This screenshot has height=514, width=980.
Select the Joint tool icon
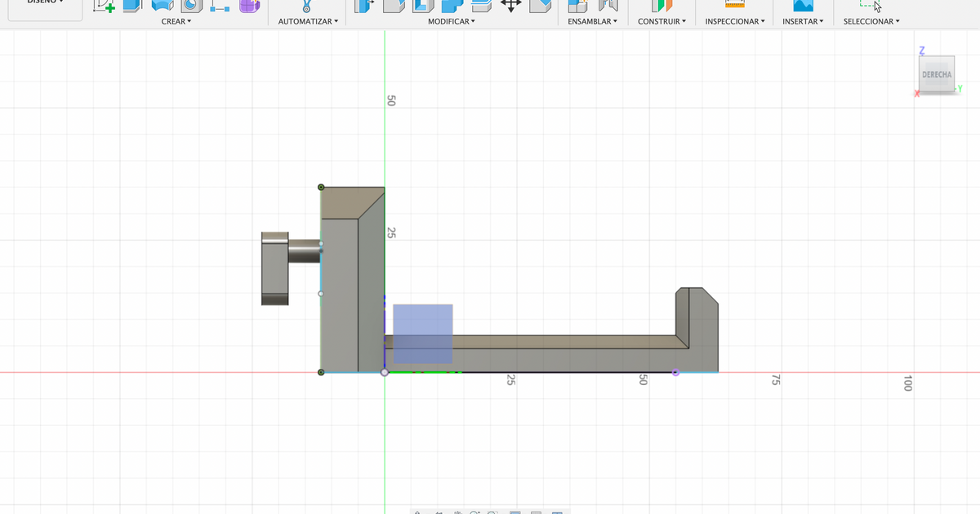click(x=607, y=7)
